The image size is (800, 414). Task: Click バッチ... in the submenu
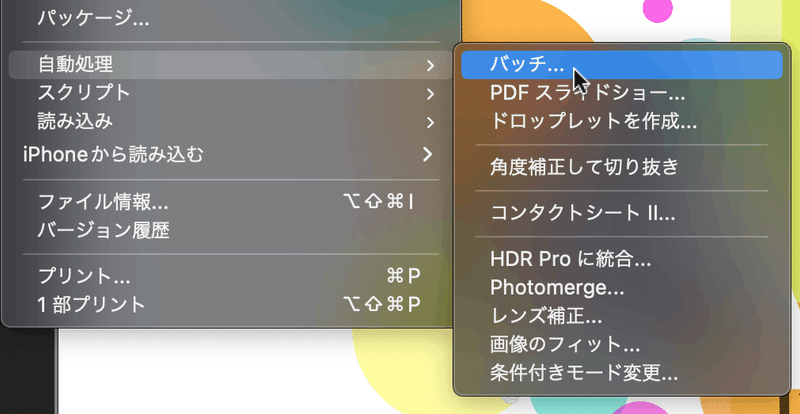click(621, 65)
